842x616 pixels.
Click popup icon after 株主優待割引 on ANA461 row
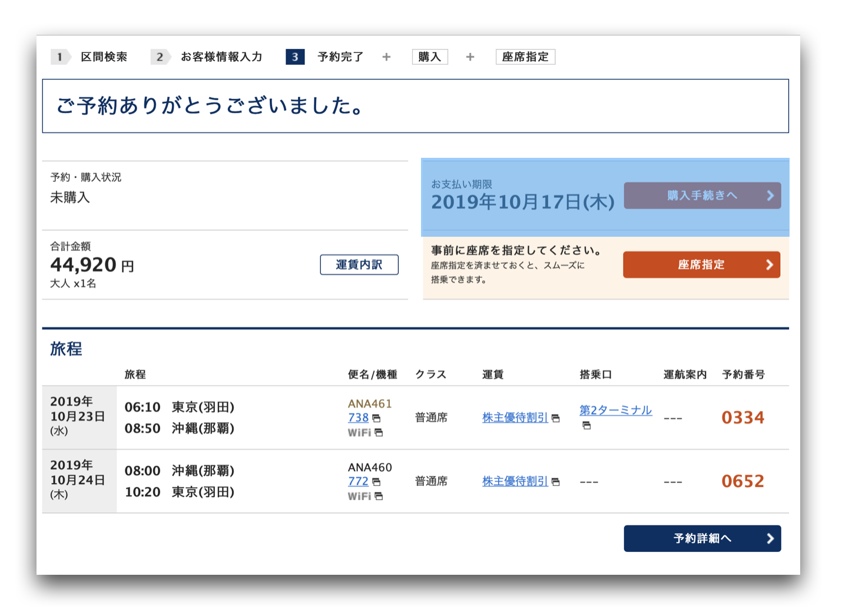point(555,418)
